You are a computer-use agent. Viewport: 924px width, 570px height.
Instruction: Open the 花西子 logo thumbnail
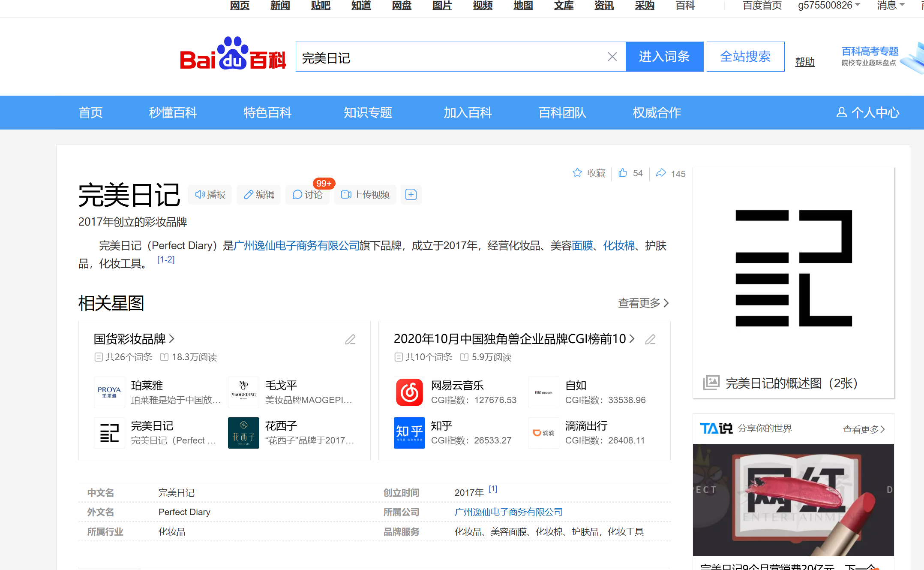coord(243,433)
